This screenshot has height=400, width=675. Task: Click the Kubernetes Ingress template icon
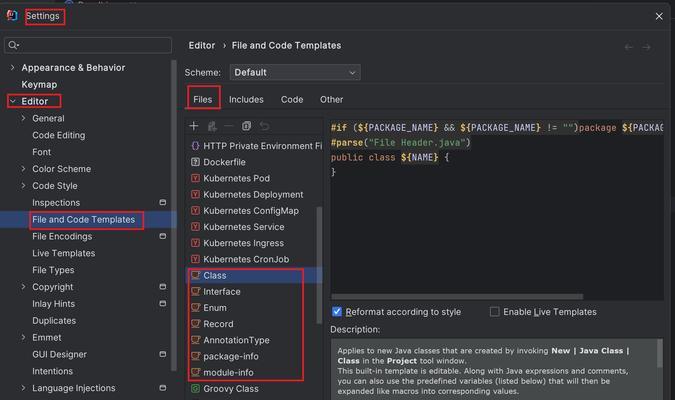coord(195,243)
